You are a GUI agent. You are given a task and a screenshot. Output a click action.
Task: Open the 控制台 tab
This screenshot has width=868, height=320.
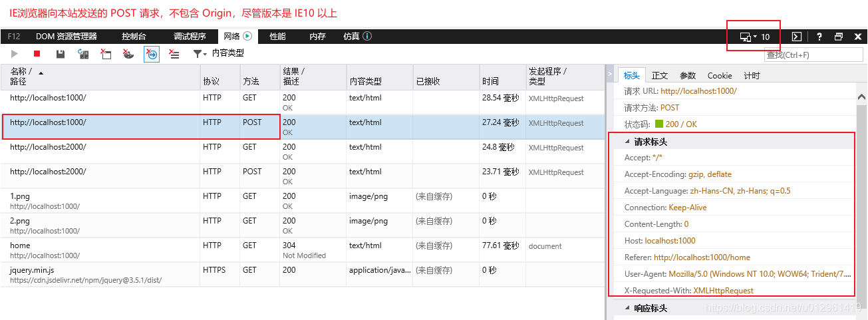coord(134,37)
